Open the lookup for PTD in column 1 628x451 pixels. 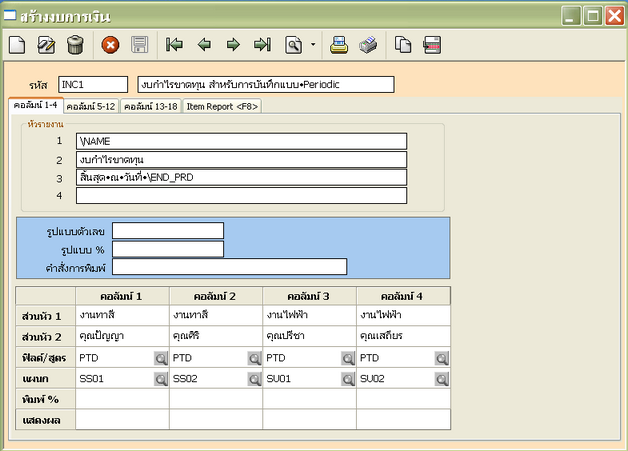coord(161,358)
